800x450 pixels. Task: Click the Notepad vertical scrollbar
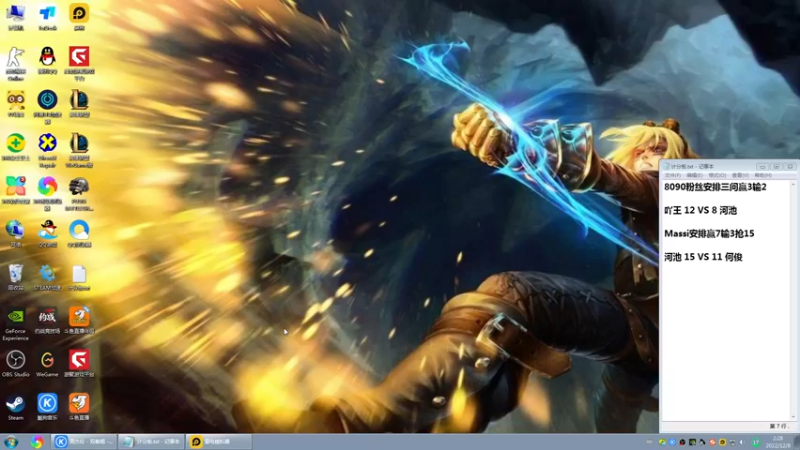click(x=793, y=301)
